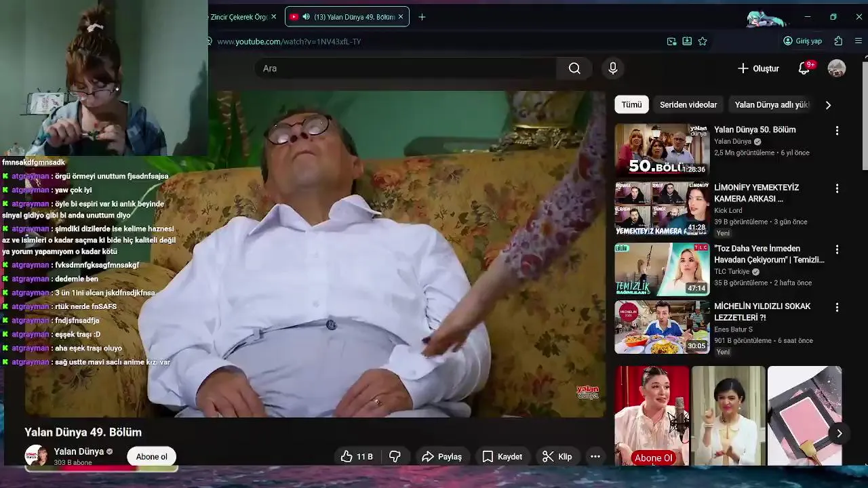Click the Enes Batur S channel name
This screenshot has height=488, width=868.
click(733, 329)
